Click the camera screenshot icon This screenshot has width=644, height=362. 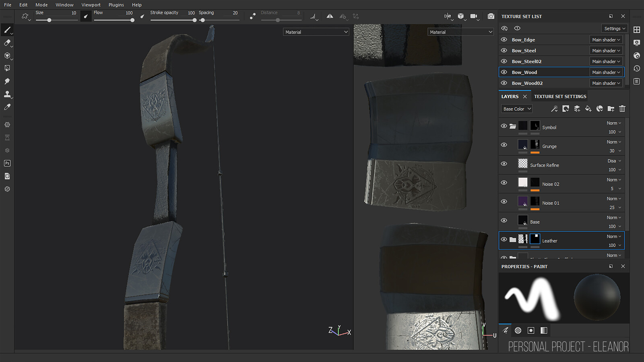(x=491, y=16)
